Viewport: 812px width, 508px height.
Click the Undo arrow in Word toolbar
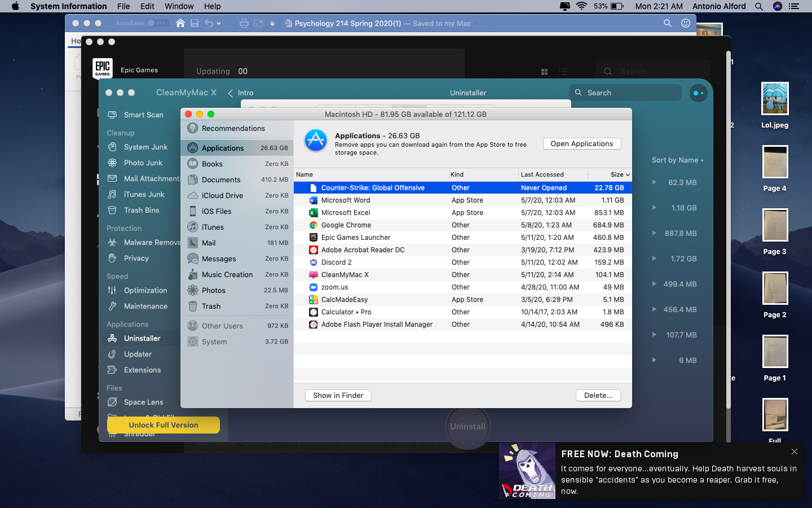pyautogui.click(x=209, y=23)
